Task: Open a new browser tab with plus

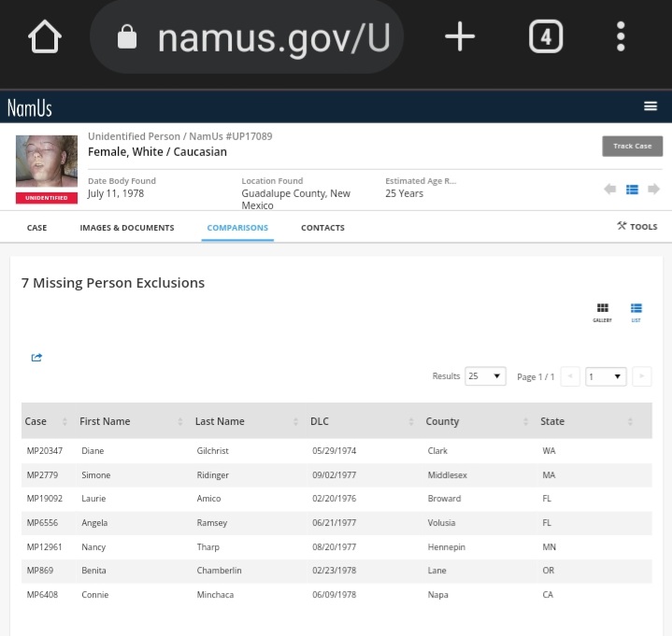Action: (459, 37)
